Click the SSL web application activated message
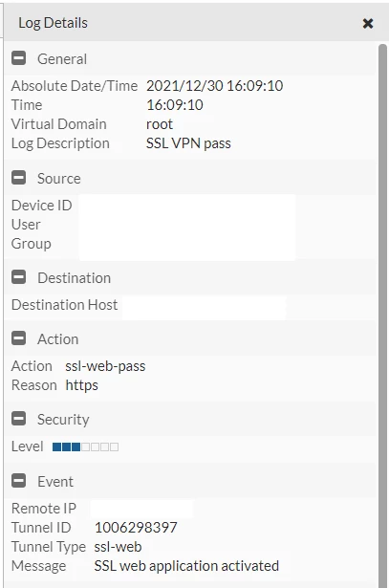Image resolution: width=389 pixels, height=588 pixels. click(186, 566)
